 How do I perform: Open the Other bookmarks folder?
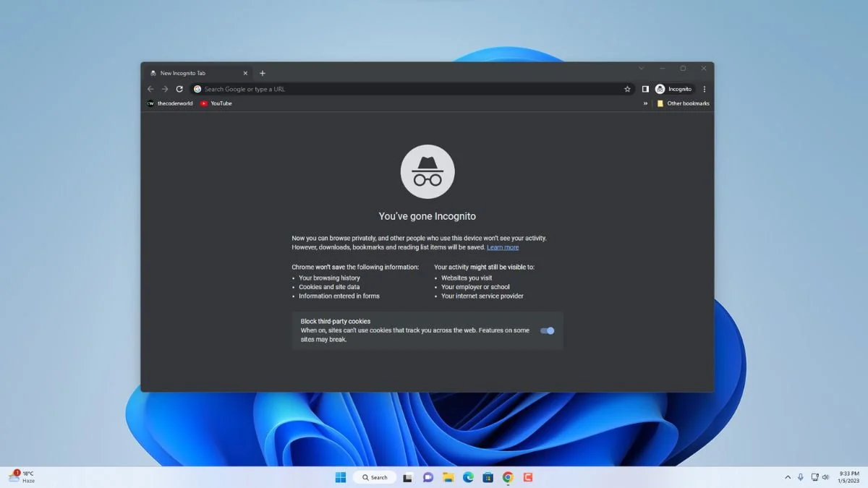pos(683,103)
